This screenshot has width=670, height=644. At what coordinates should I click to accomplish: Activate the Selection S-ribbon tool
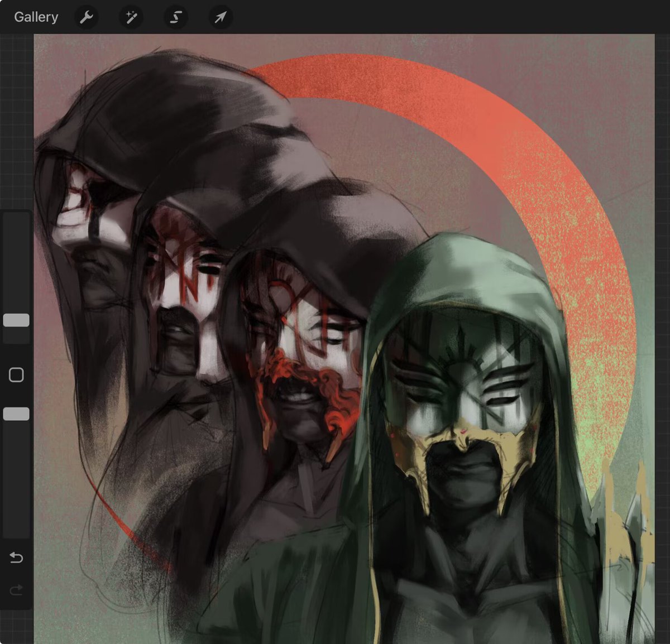(x=176, y=17)
